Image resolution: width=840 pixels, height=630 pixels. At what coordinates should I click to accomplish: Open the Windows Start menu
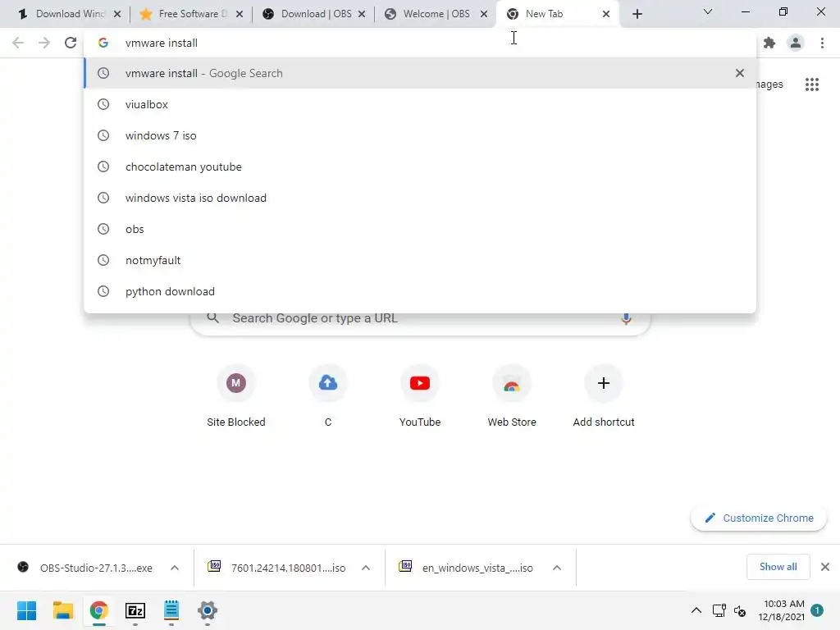coord(27,610)
